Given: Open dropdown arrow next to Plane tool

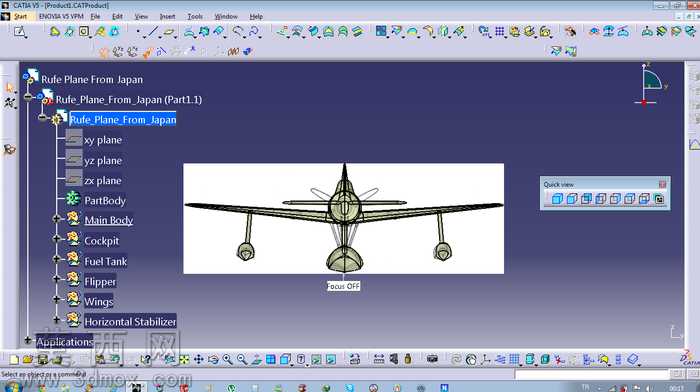Looking at the screenshot, I should click(175, 37).
